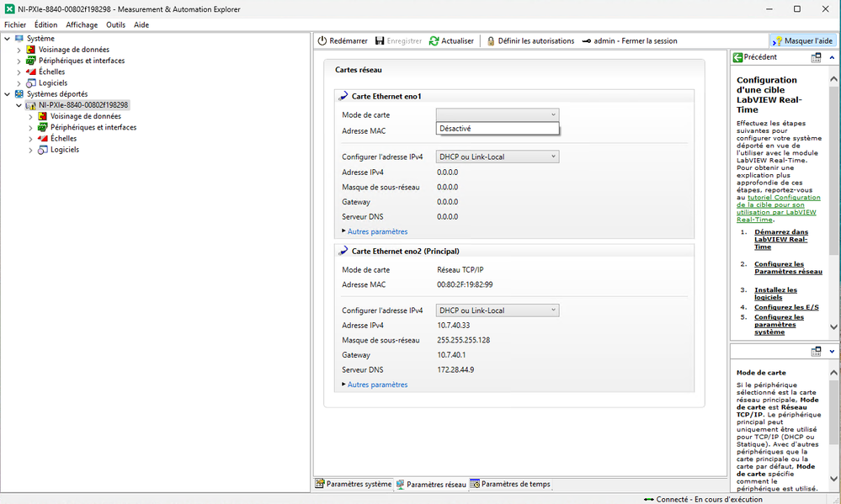This screenshot has height=504, width=841.
Task: Click the layout icon above Mode de carte help
Action: point(816,351)
